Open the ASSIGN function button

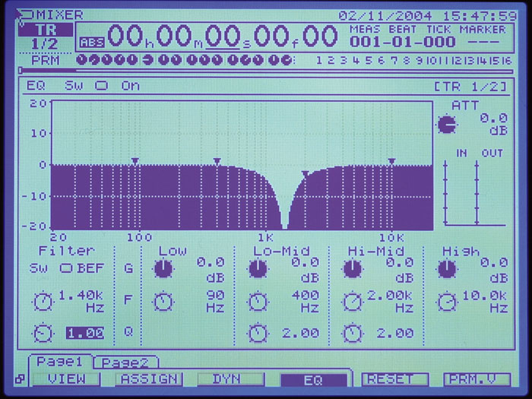pyautogui.click(x=149, y=379)
